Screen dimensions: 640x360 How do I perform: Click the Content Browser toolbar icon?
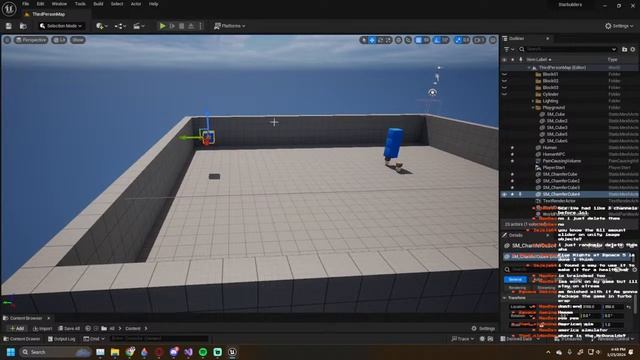tap(23, 26)
